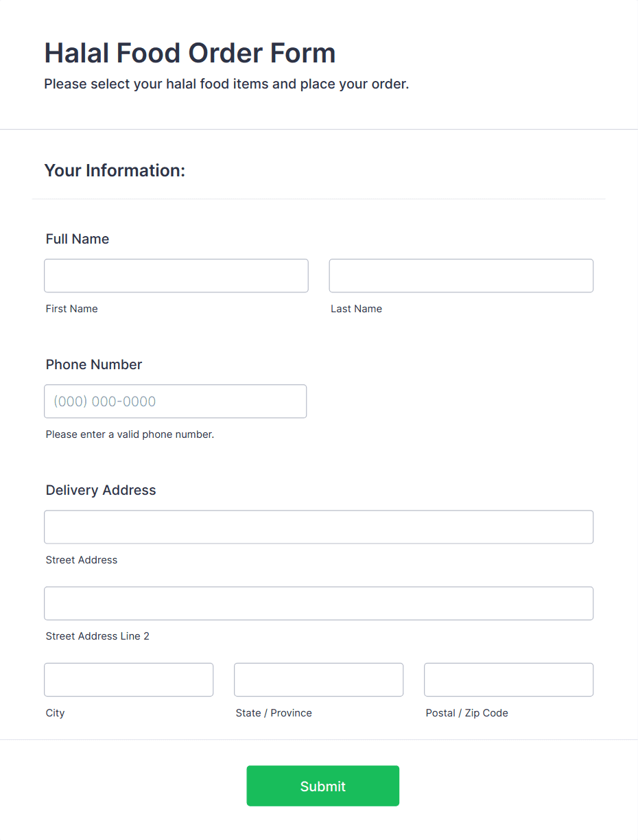Click the Street Address field

(x=318, y=527)
